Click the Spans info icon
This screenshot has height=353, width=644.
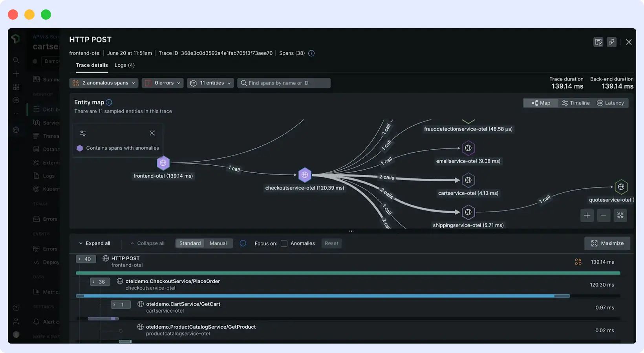coord(311,53)
